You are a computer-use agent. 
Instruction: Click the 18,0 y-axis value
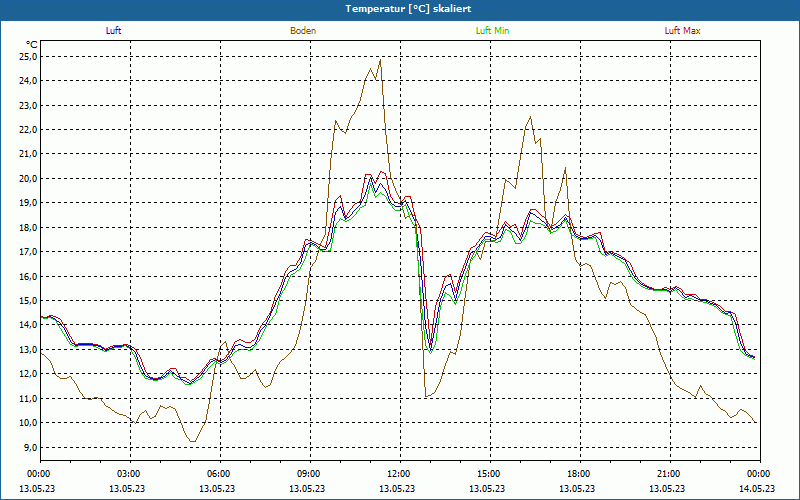(x=28, y=227)
